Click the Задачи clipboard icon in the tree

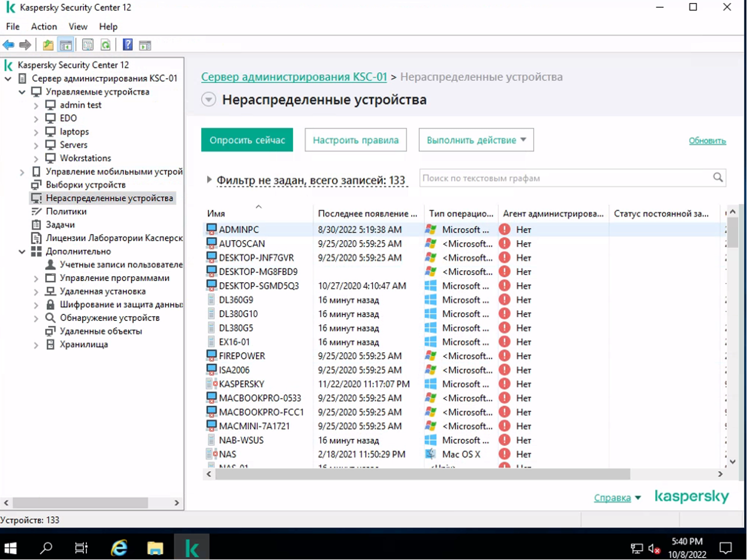click(36, 225)
